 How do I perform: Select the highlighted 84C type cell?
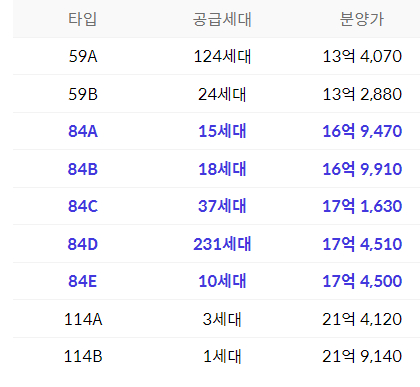83,206
